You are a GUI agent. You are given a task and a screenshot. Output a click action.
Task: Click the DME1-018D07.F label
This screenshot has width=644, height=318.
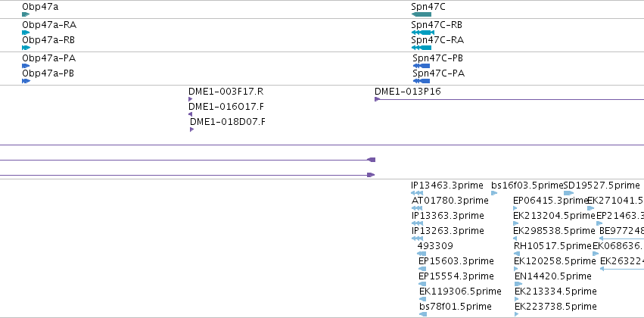click(x=228, y=122)
